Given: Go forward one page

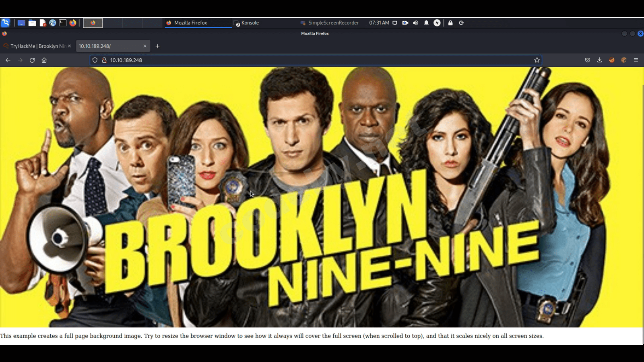Looking at the screenshot, I should click(x=20, y=60).
